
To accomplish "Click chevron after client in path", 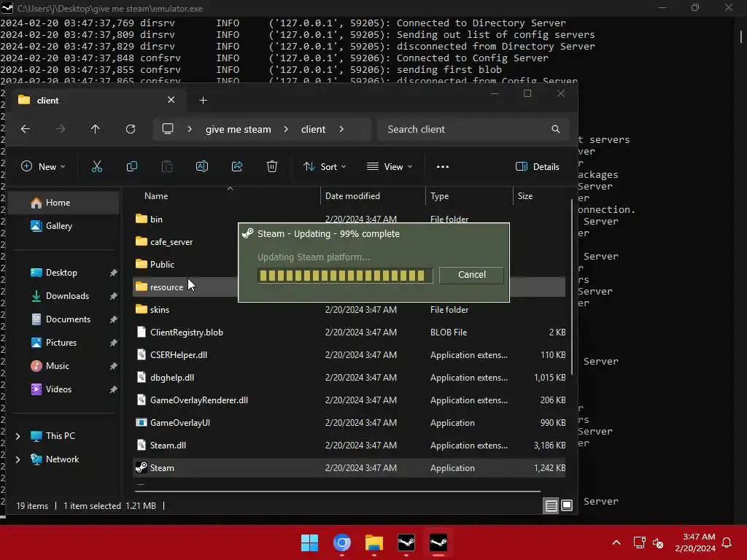I will pos(341,130).
